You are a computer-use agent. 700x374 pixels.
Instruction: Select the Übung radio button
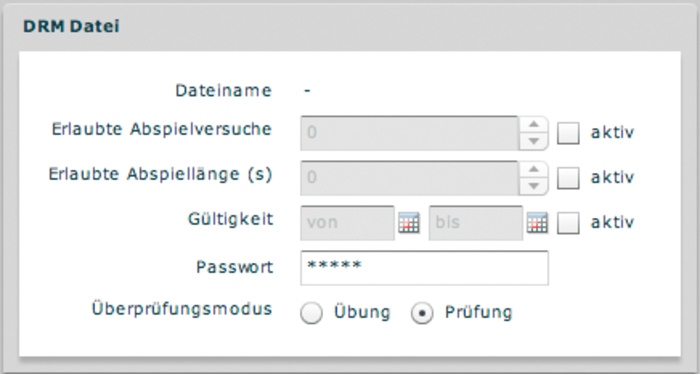pos(311,313)
